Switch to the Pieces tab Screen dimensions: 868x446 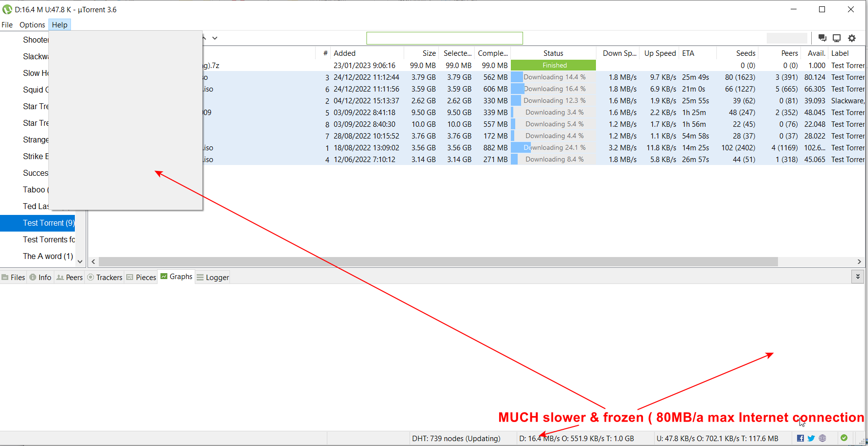(141, 277)
